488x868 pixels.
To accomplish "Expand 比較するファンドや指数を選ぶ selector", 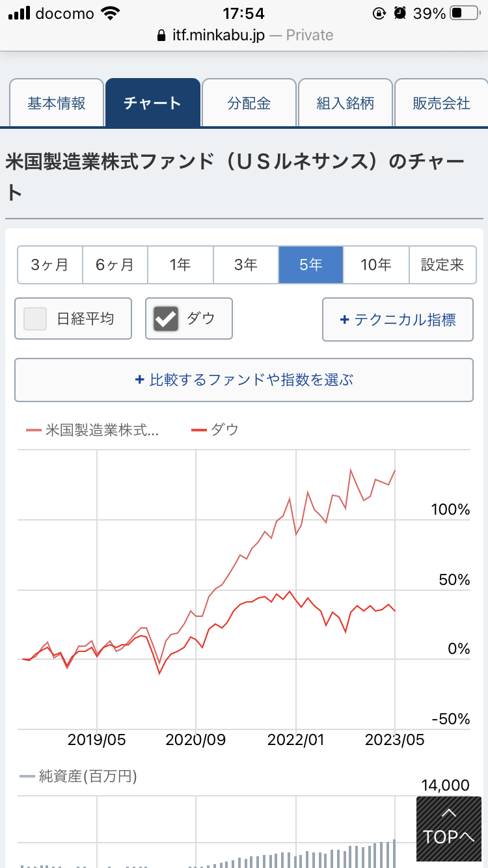I will (x=244, y=379).
